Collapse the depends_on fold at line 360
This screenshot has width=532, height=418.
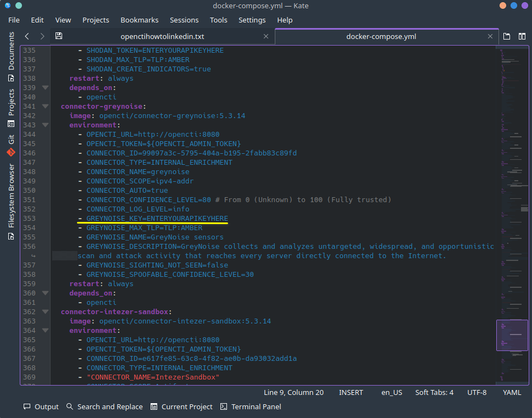click(x=45, y=293)
